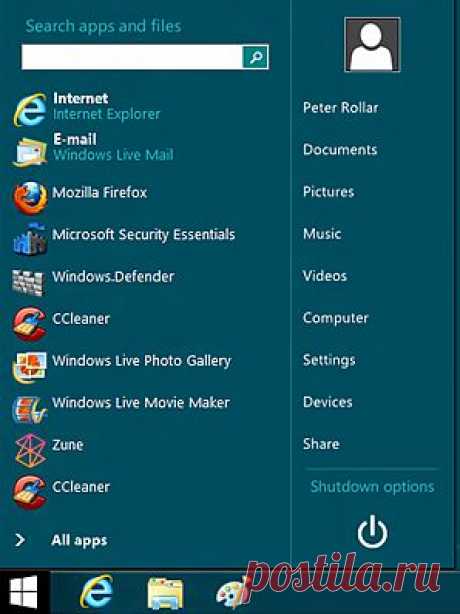Select the Microsoft Security Essentials label

coord(143,234)
